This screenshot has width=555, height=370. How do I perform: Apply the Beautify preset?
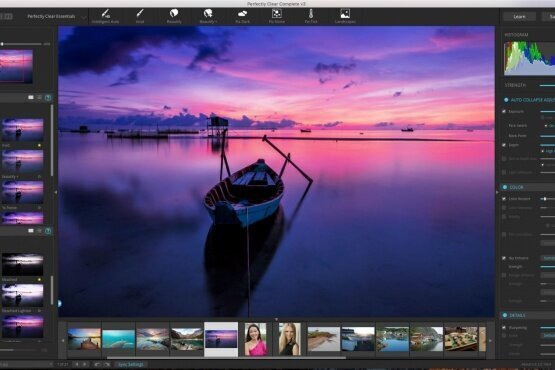[174, 13]
